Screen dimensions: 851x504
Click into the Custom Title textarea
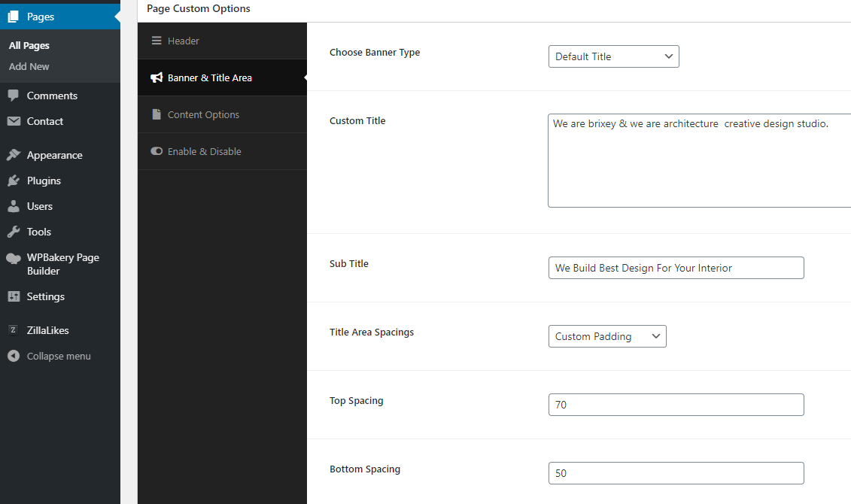[x=700, y=160]
